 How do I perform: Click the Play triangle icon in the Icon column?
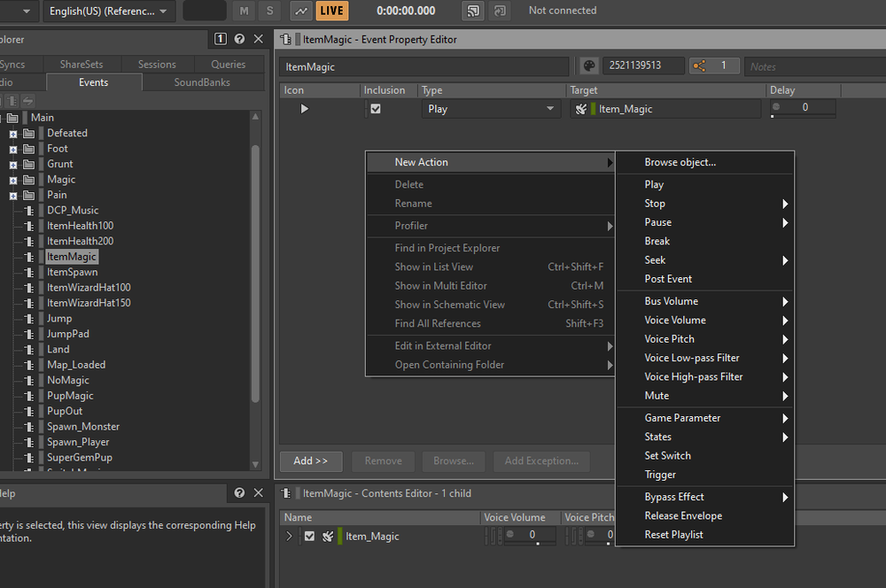click(305, 108)
